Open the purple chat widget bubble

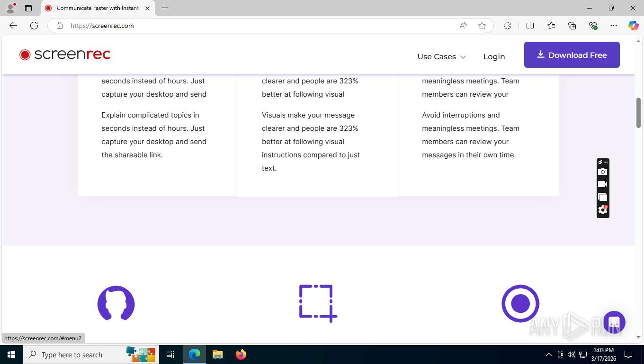(614, 323)
